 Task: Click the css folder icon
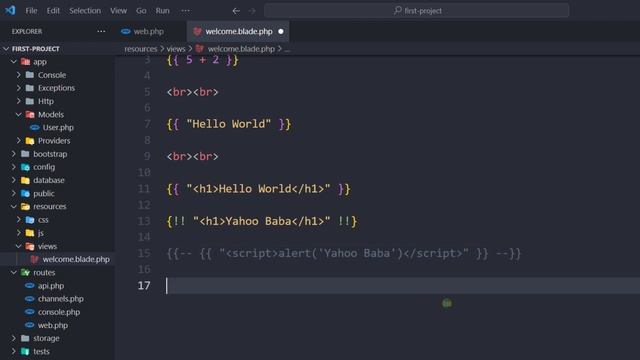point(30,220)
